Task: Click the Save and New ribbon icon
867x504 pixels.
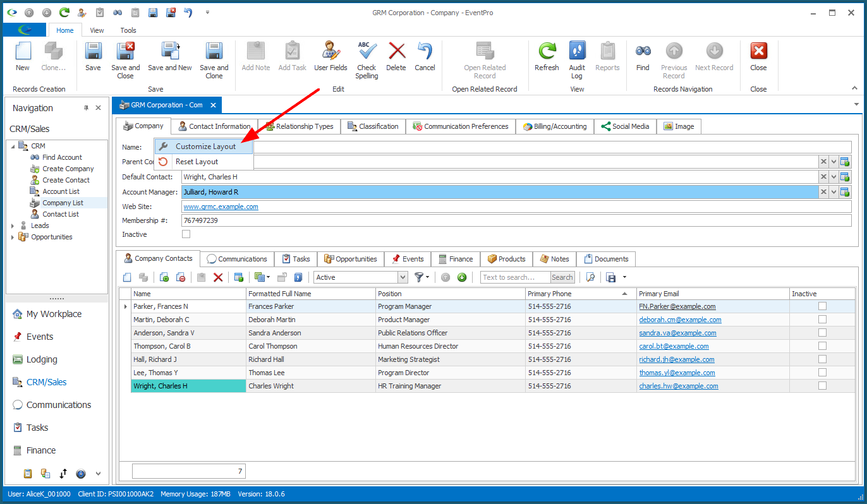Action: click(x=170, y=51)
